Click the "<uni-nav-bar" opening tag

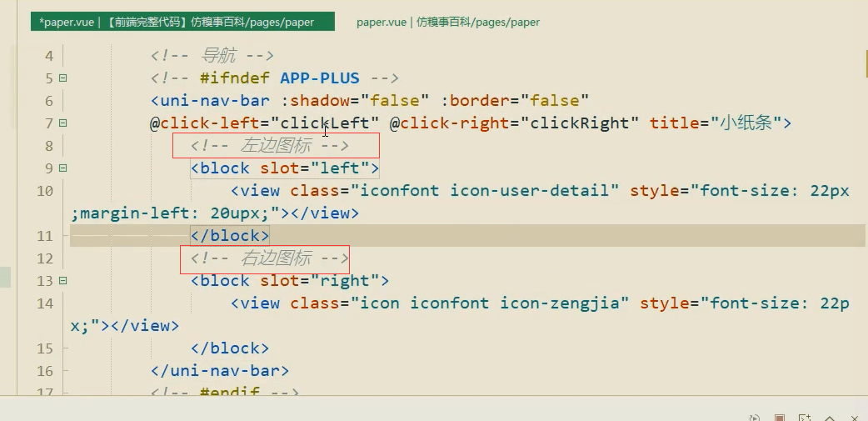(211, 101)
